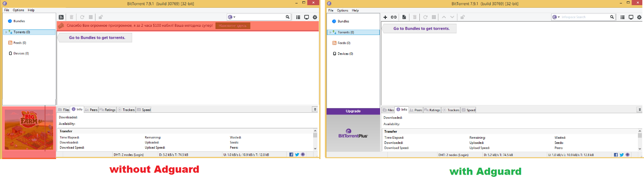Click 'DHT: 2 nodes (Login)' in without-Adguard status bar
The image size is (644, 185).
(x=129, y=154)
